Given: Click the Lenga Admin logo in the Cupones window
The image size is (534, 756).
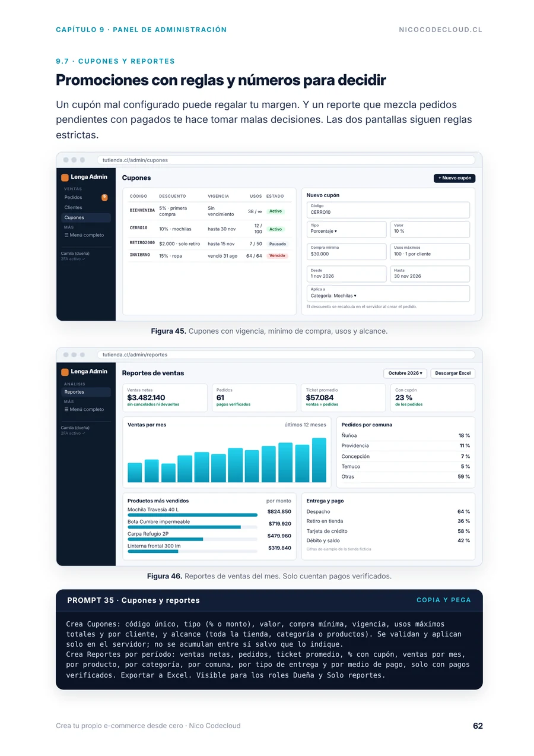Looking at the screenshot, I should pyautogui.click(x=84, y=177).
